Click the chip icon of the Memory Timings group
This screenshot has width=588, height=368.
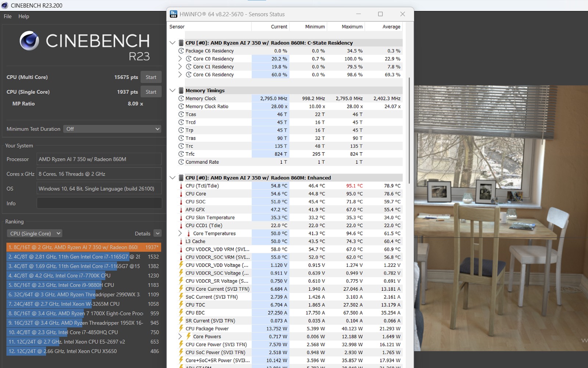pyautogui.click(x=181, y=91)
